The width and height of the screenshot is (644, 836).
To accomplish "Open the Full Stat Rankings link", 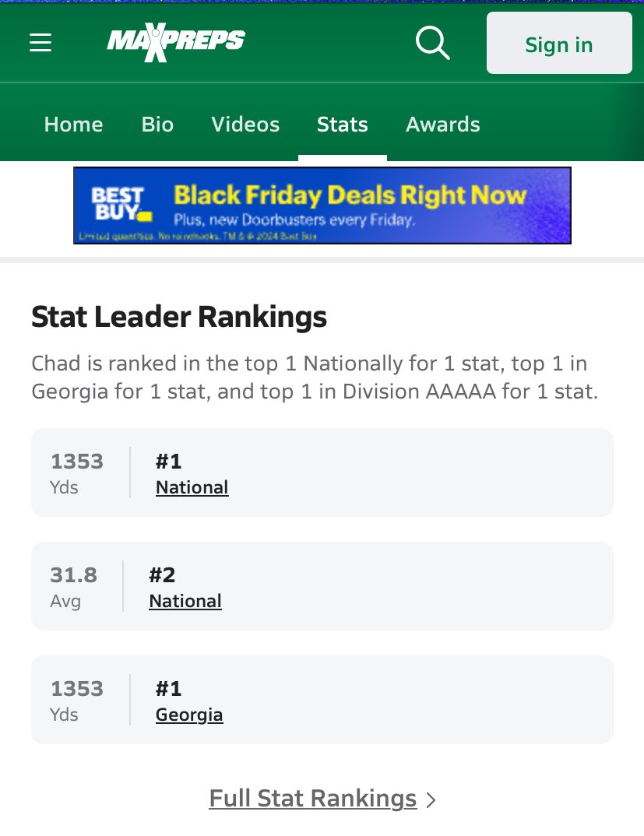I will click(313, 799).
